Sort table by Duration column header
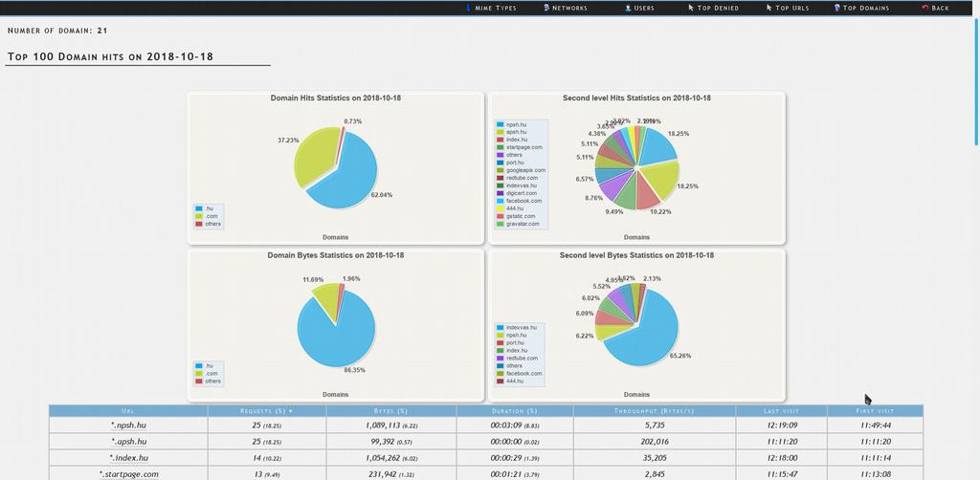980x480 pixels. (x=514, y=411)
